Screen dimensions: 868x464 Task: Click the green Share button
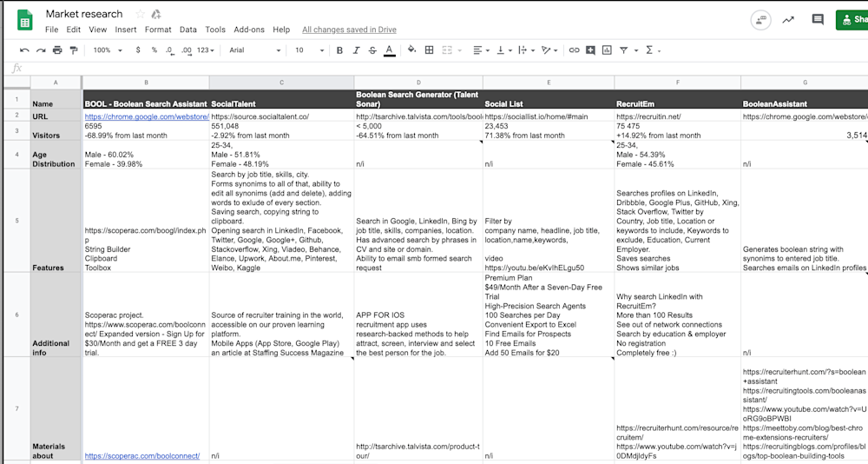852,20
